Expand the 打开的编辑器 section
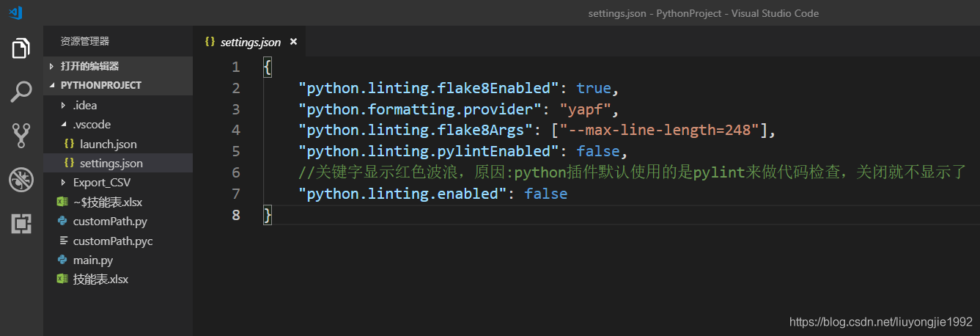The height and width of the screenshot is (336, 980). (52, 66)
